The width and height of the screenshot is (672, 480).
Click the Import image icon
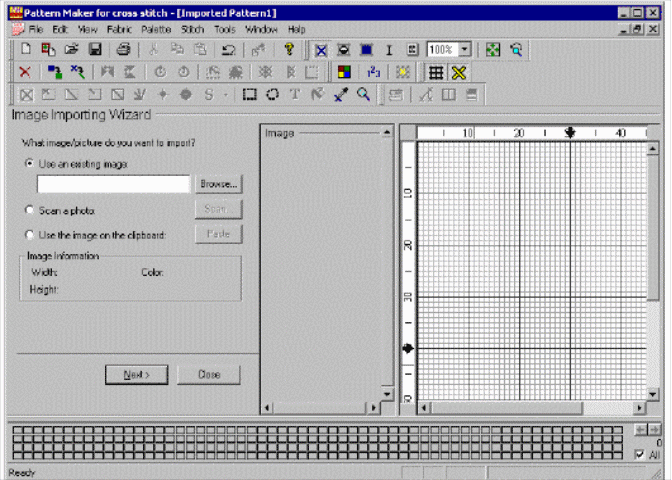tap(48, 49)
